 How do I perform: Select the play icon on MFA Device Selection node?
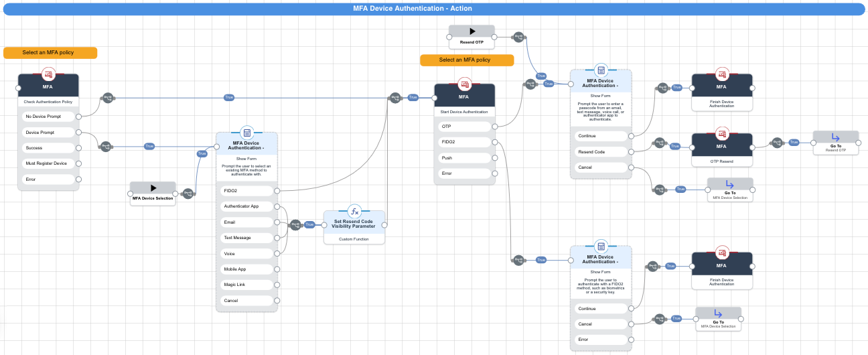point(153,188)
